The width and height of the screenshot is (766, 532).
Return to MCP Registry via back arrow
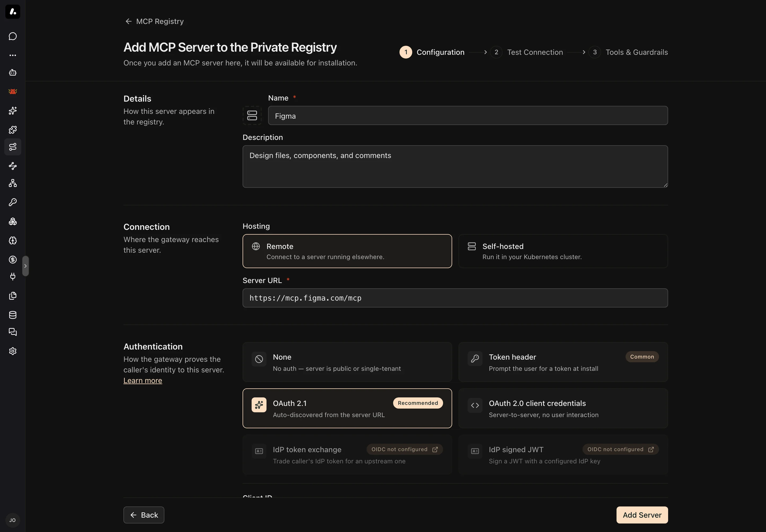pos(154,21)
